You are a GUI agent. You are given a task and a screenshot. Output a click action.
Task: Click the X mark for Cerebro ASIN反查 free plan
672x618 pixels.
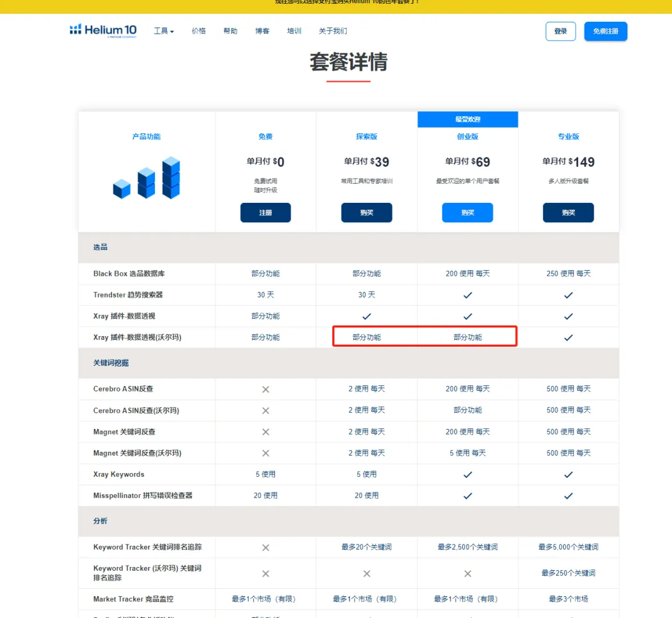pyautogui.click(x=266, y=389)
